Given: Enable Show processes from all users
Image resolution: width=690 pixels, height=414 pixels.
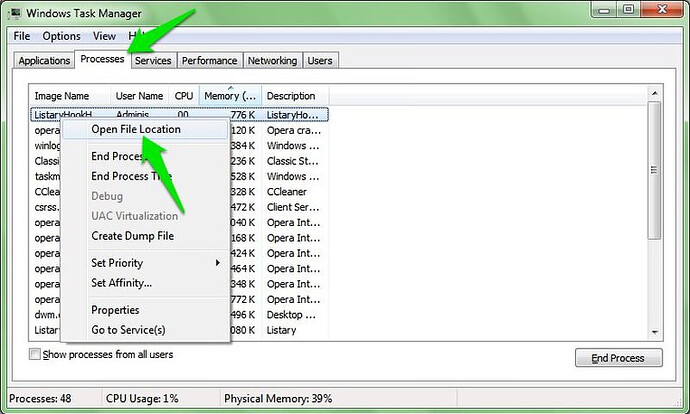Looking at the screenshot, I should coord(34,354).
